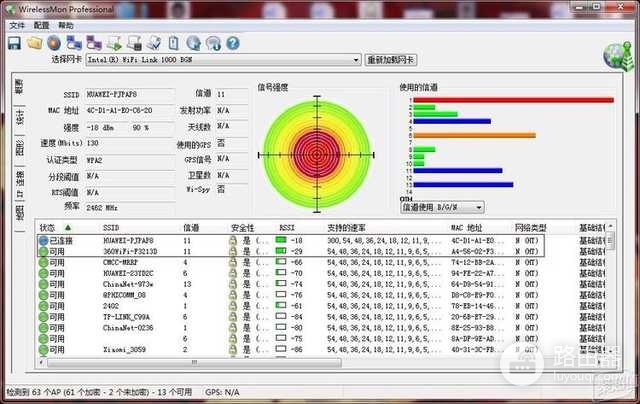Click the horizontal scrollbar thumb under the list
The height and width of the screenshot is (404, 640).
[194, 362]
